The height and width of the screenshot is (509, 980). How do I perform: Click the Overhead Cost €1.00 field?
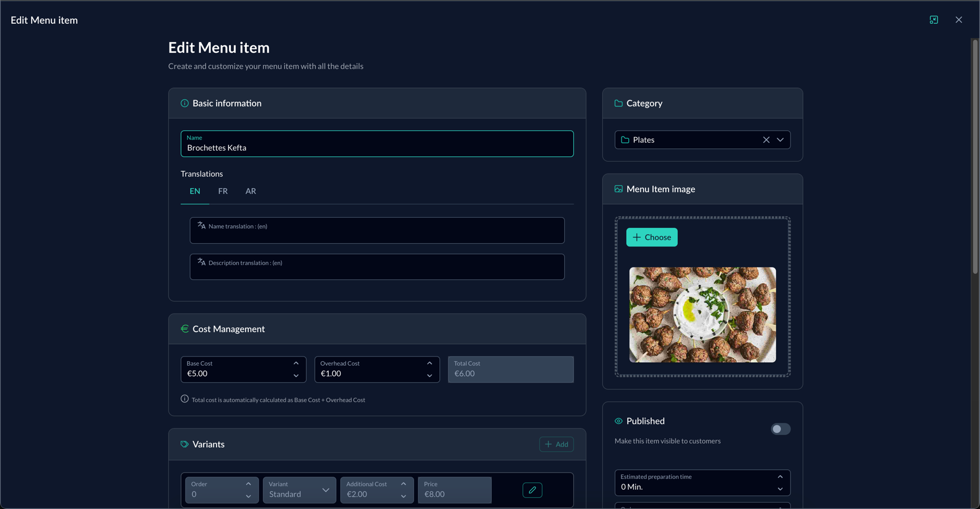click(377, 370)
